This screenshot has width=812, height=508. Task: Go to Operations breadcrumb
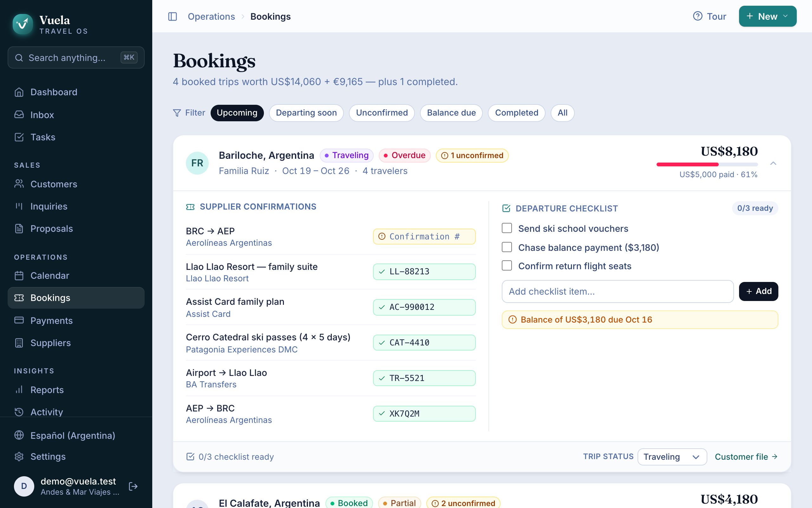click(x=211, y=17)
